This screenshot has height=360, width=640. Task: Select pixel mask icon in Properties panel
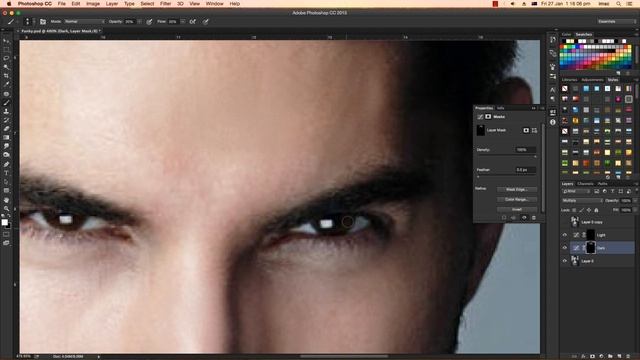click(526, 130)
